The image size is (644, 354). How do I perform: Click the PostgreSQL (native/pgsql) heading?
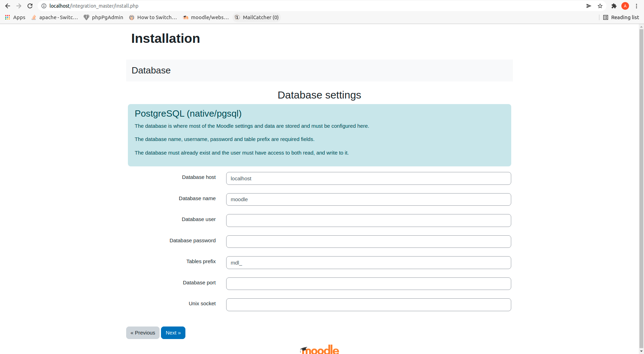(x=188, y=114)
